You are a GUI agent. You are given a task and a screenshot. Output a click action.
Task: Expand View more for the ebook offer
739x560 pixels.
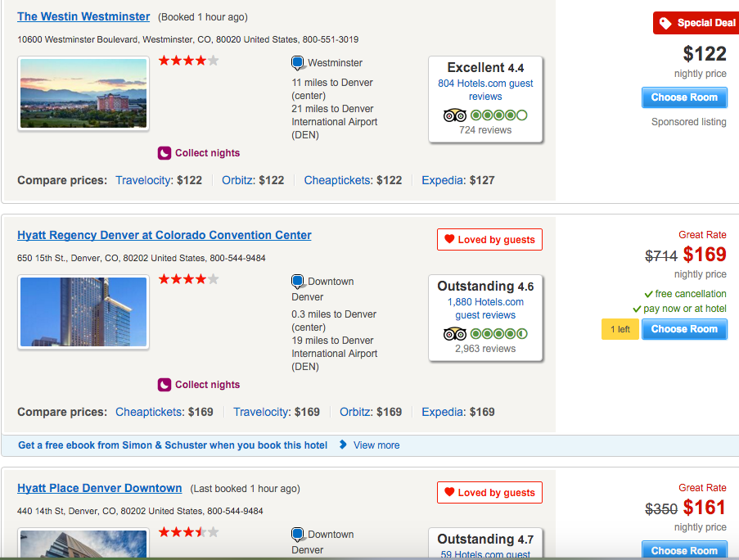point(376,445)
